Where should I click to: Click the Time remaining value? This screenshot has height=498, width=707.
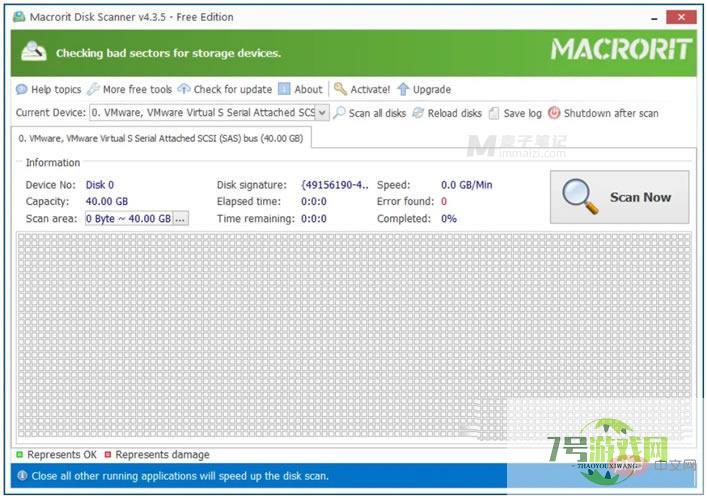click(314, 219)
